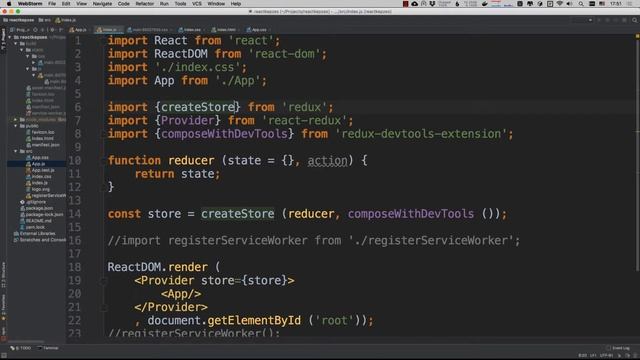Image resolution: width=640 pixels, height=360 pixels.
Task: Click the tool windows quick access icon
Action: point(4,356)
